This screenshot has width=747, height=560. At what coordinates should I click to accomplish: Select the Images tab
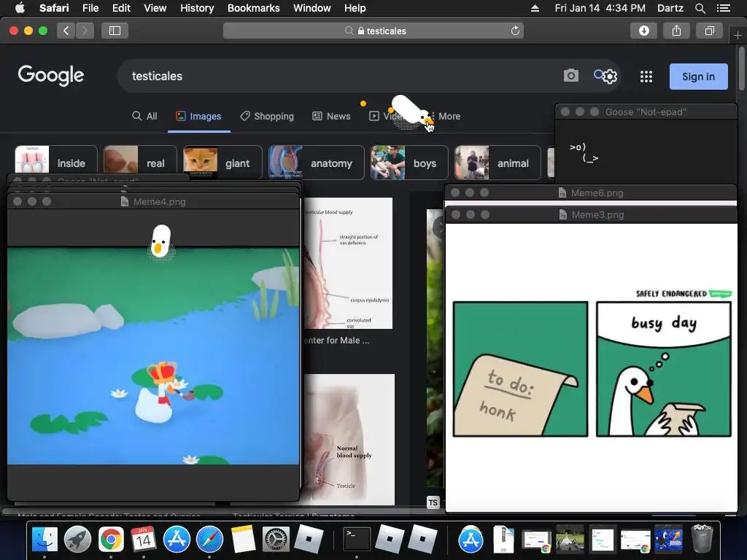click(x=198, y=116)
